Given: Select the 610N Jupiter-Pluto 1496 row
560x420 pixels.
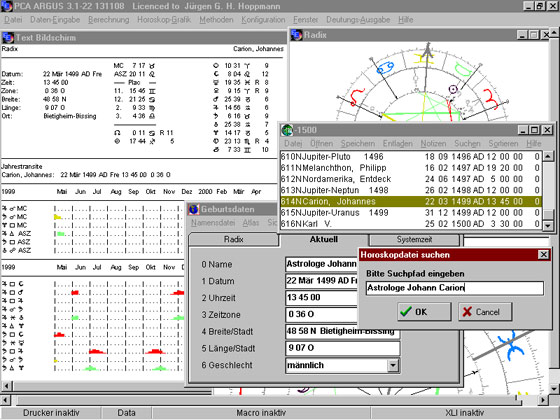Looking at the screenshot, I should tap(411, 156).
